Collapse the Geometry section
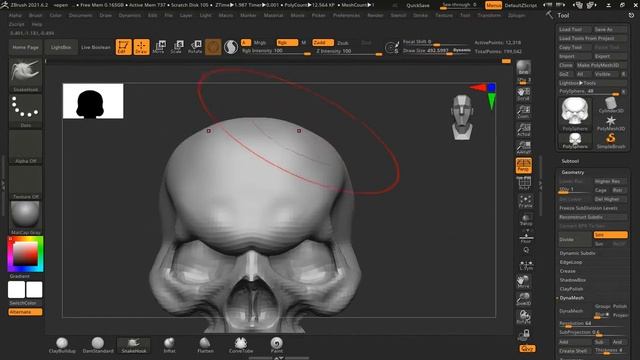 pos(573,172)
